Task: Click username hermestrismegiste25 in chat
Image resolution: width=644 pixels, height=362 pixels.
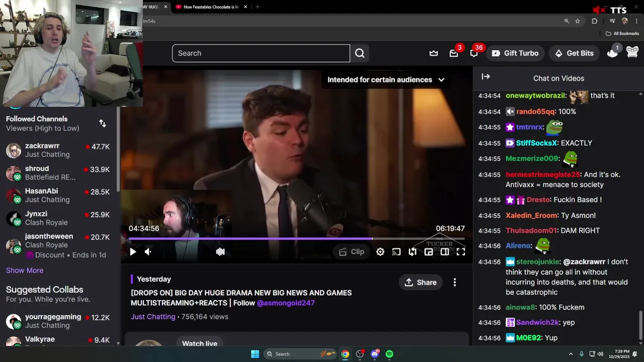Action: point(543,175)
